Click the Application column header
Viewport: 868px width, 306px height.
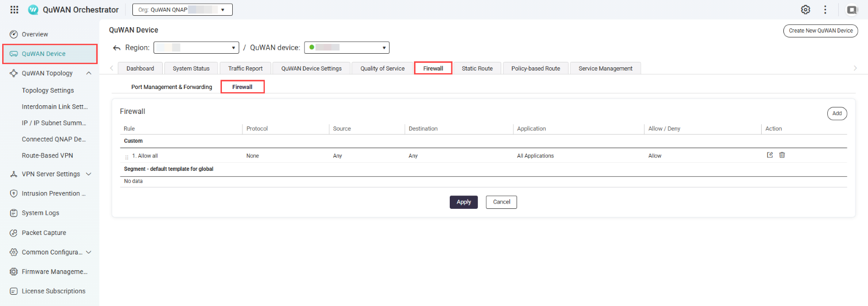click(531, 129)
